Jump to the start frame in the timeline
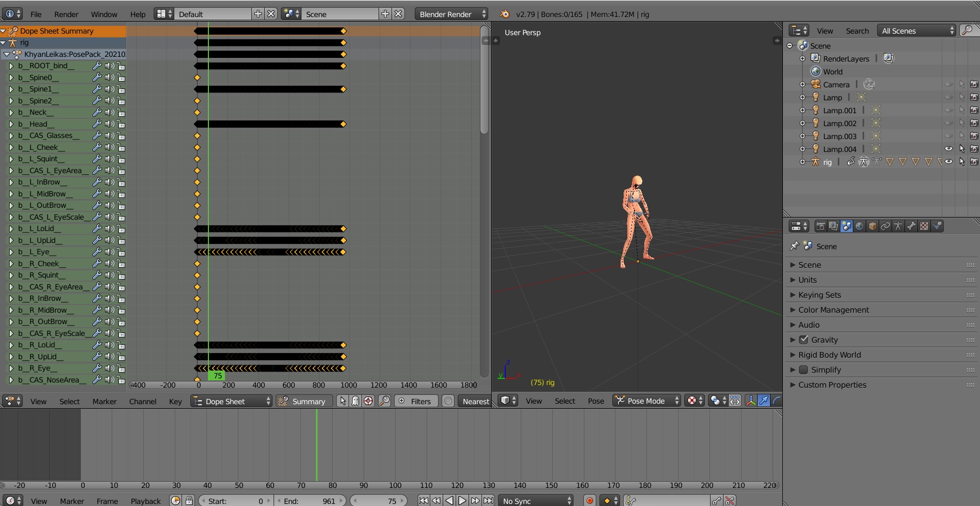The height and width of the screenshot is (506, 980). (424, 500)
